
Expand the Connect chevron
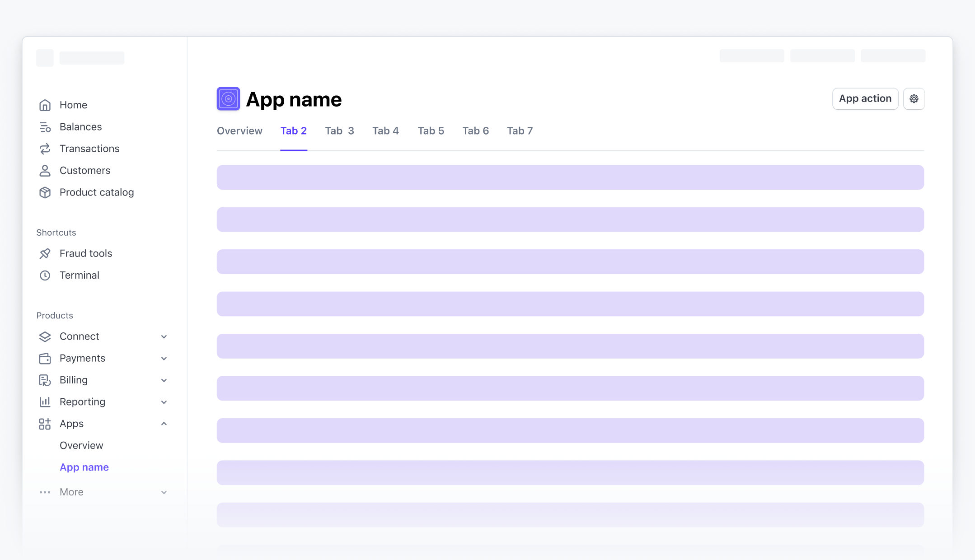(164, 337)
